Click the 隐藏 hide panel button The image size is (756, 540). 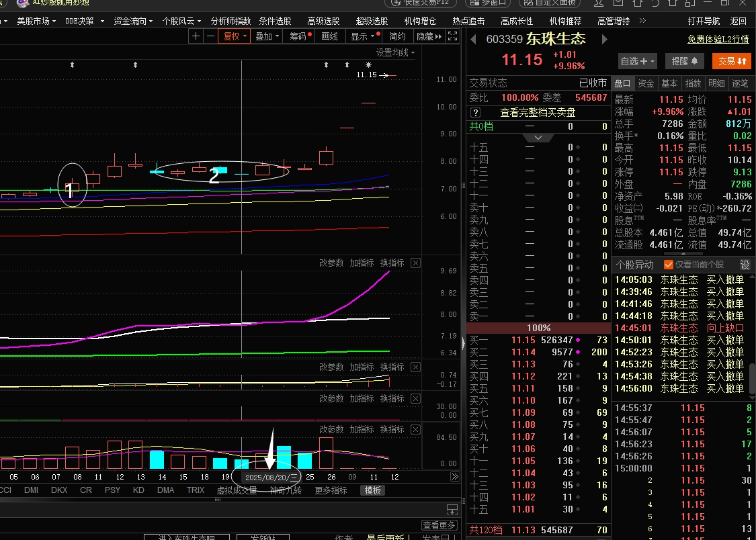click(429, 36)
